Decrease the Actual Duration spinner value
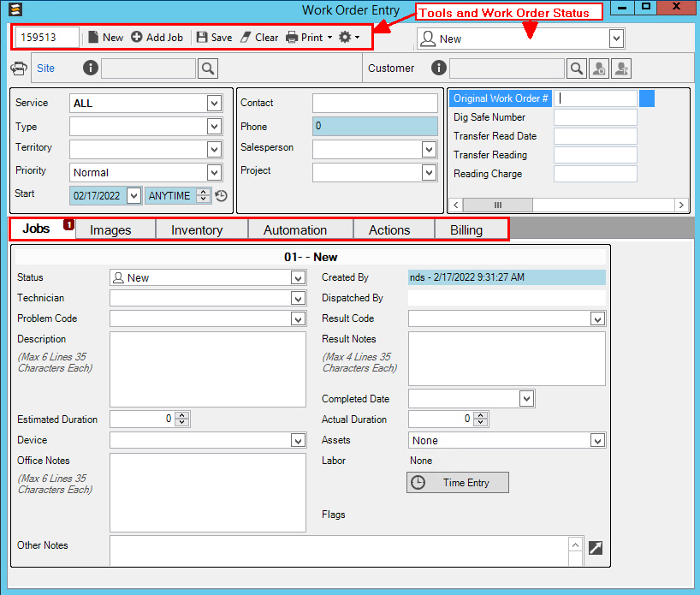Image resolution: width=700 pixels, height=595 pixels. point(480,423)
